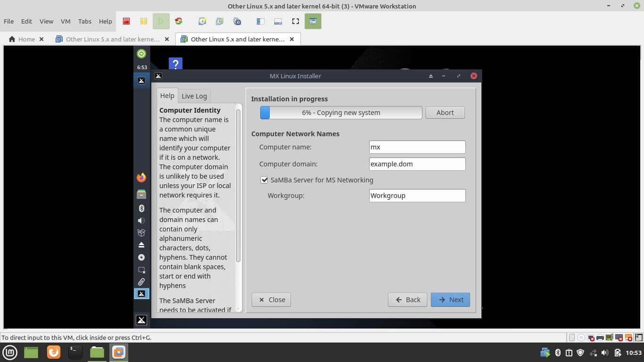Open the Edit menu
This screenshot has height=362, width=644.
pos(26,21)
